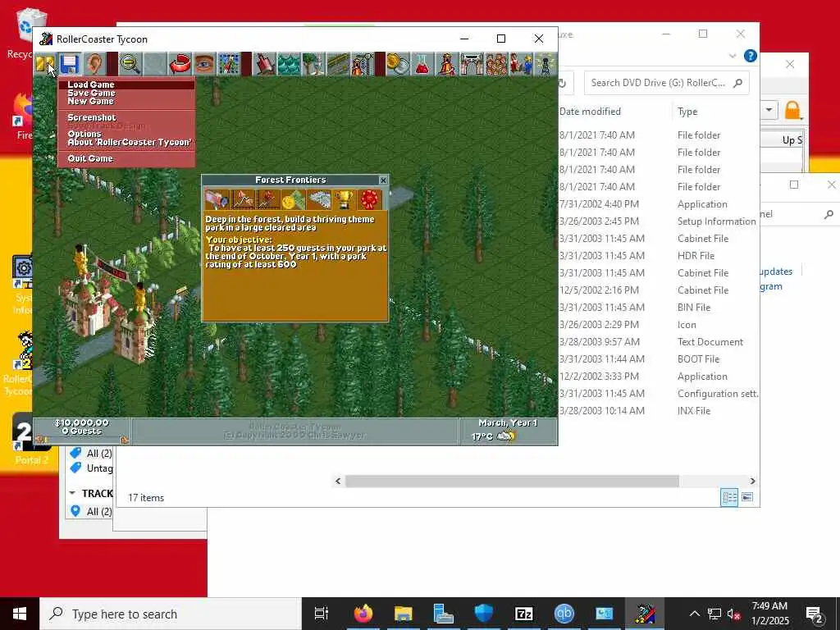This screenshot has width=840, height=630.
Task: Open the rides list icon
Action: pyautogui.click(x=447, y=64)
